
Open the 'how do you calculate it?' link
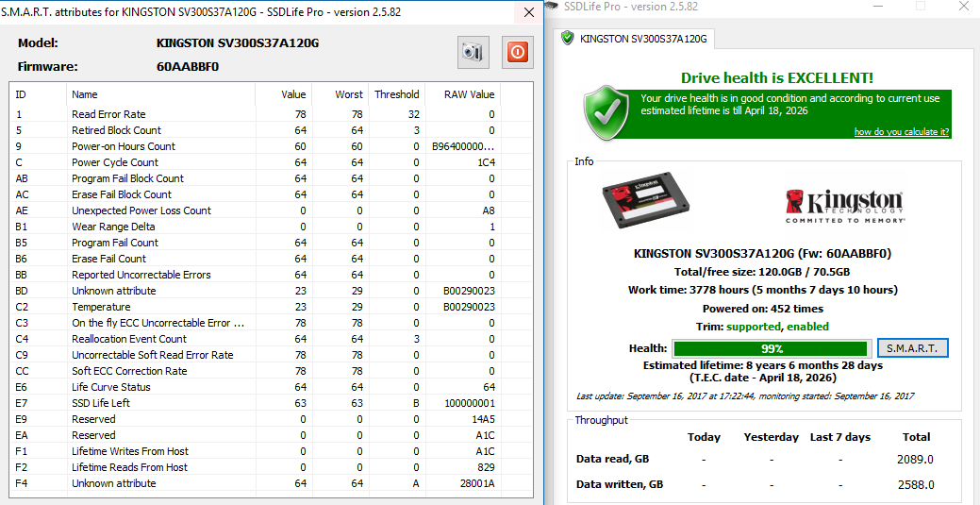[902, 132]
